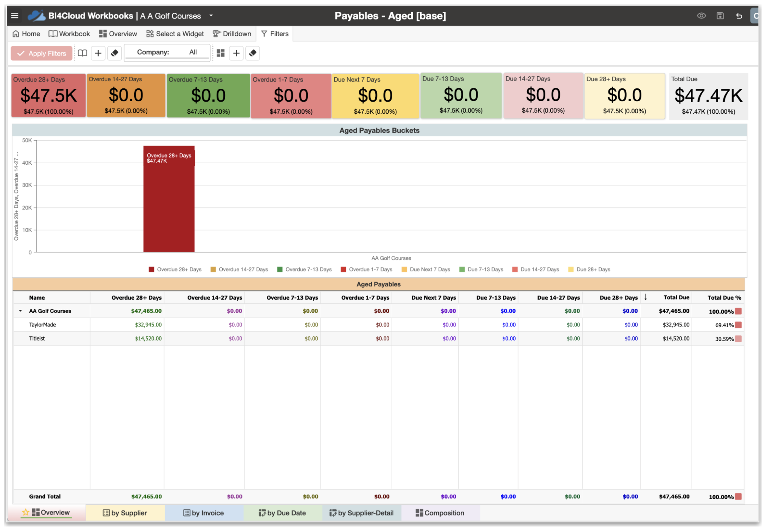Click the sort arrow beside Due 28+ Days
This screenshot has width=765, height=532.
tap(646, 297)
